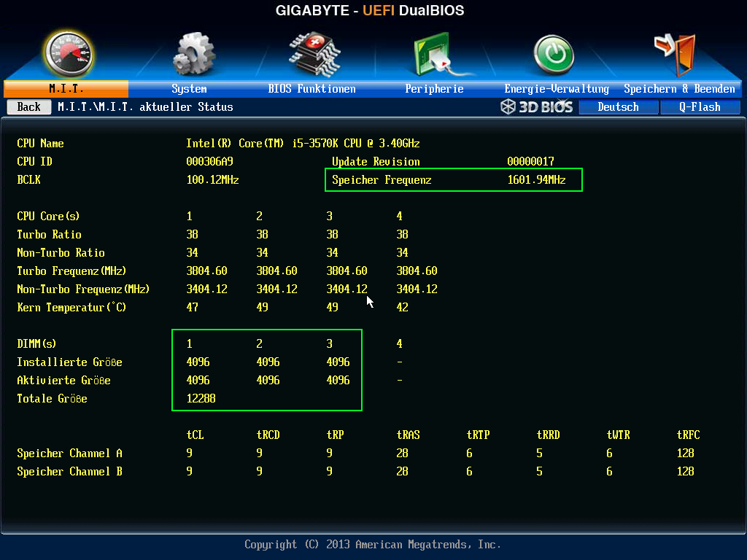Click the Turbo Frequenz(MHz) label
The height and width of the screenshot is (560, 747).
coord(71,271)
